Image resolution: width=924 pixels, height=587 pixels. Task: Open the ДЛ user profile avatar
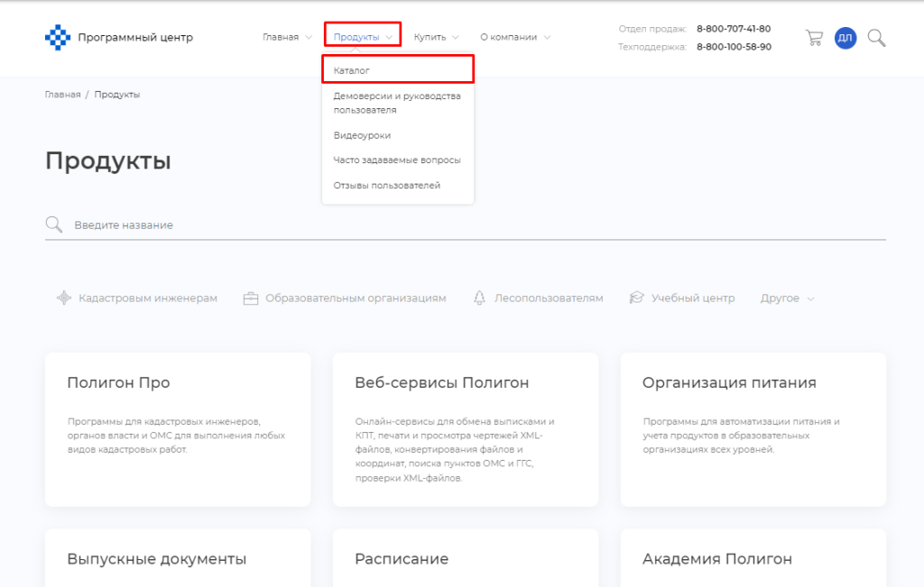point(845,38)
